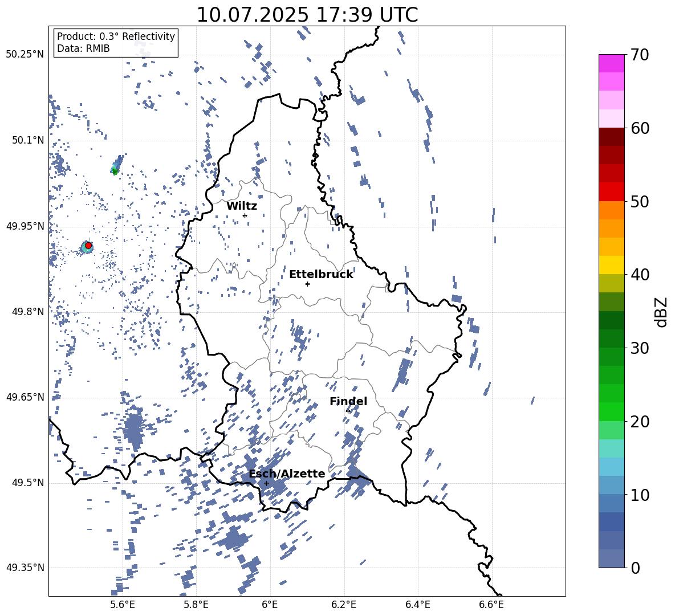The width and height of the screenshot is (675, 616).
Task: Click the Esch/Alzette station cross marker
Action: (266, 483)
